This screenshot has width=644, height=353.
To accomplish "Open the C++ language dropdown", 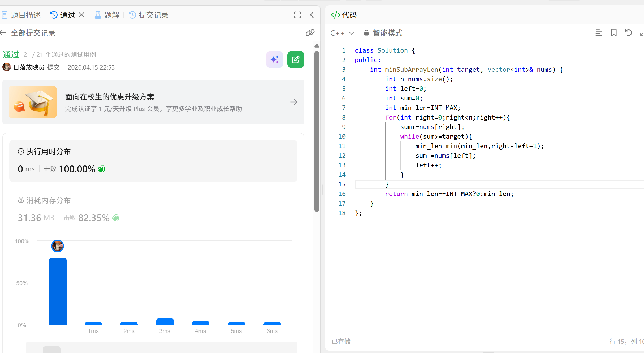I will (342, 33).
